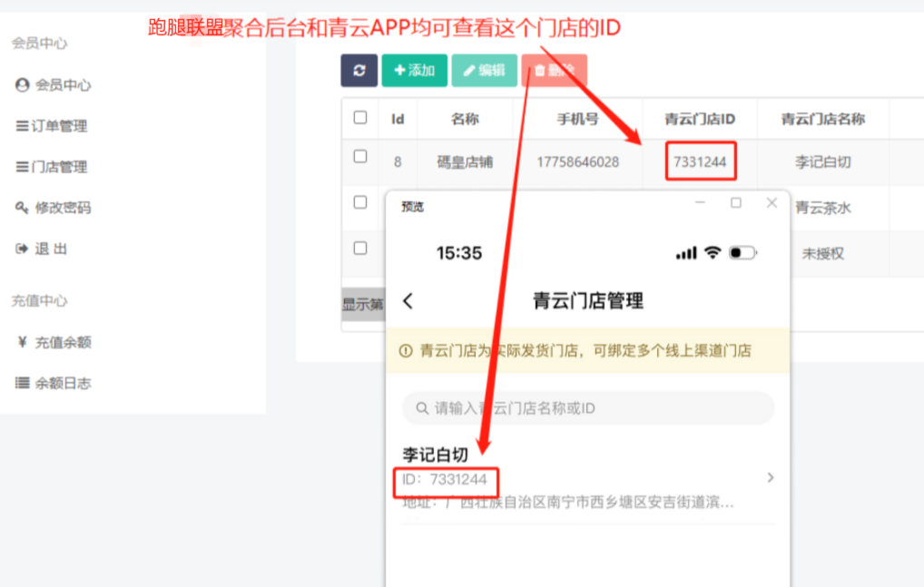Click the refresh icon button

[359, 71]
